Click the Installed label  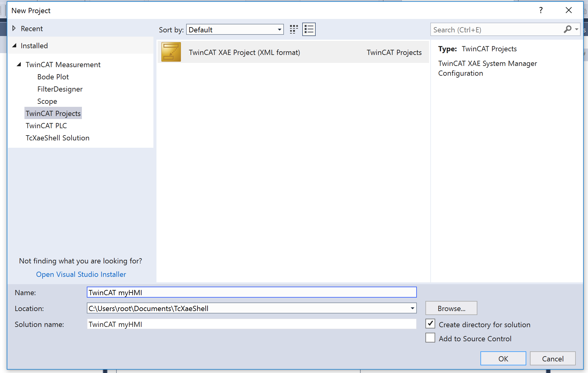point(34,46)
